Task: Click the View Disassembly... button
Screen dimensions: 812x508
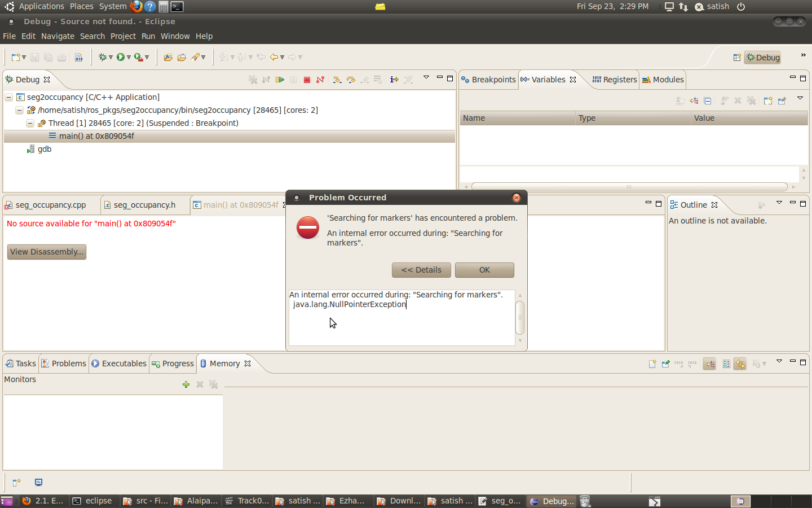Action: (x=47, y=252)
